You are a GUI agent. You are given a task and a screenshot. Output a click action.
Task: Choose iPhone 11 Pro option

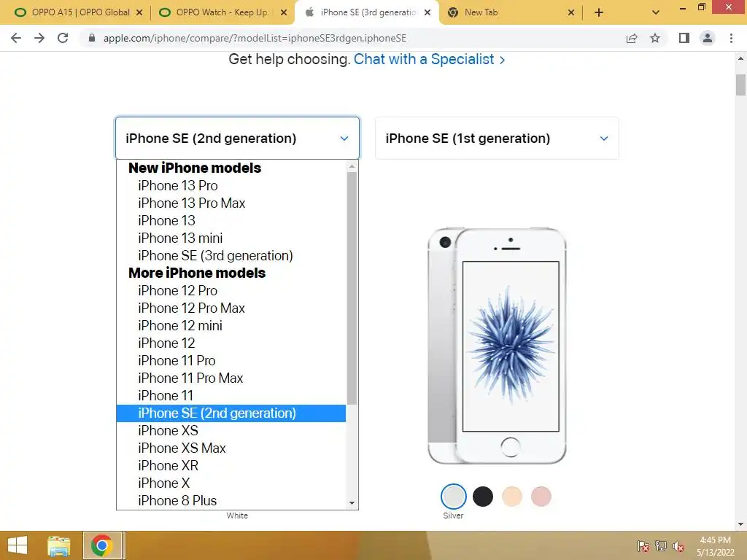pos(231,360)
